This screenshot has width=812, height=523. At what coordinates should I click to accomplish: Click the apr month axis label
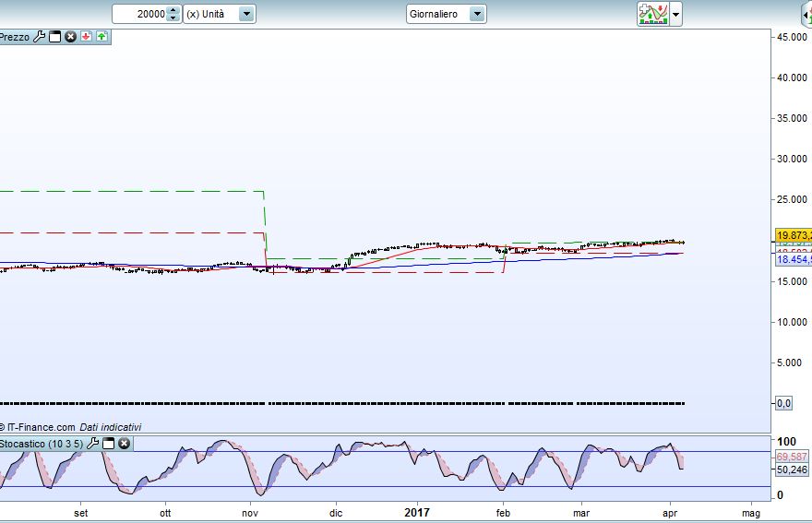[x=670, y=513]
